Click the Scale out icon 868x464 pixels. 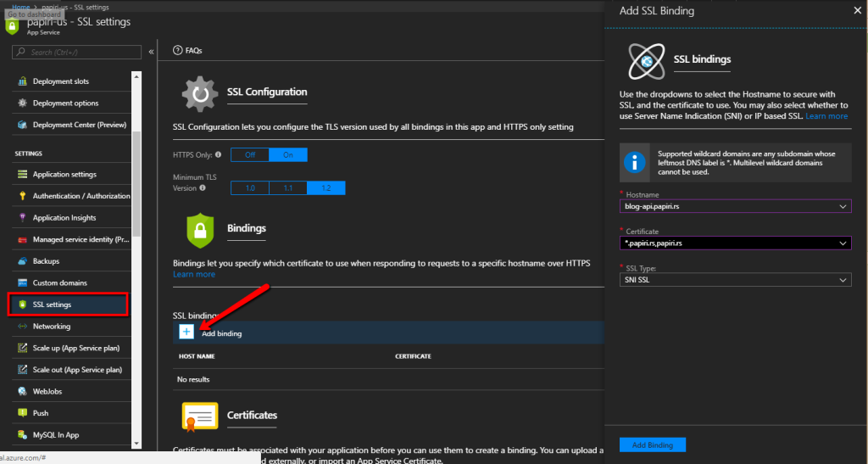22,370
